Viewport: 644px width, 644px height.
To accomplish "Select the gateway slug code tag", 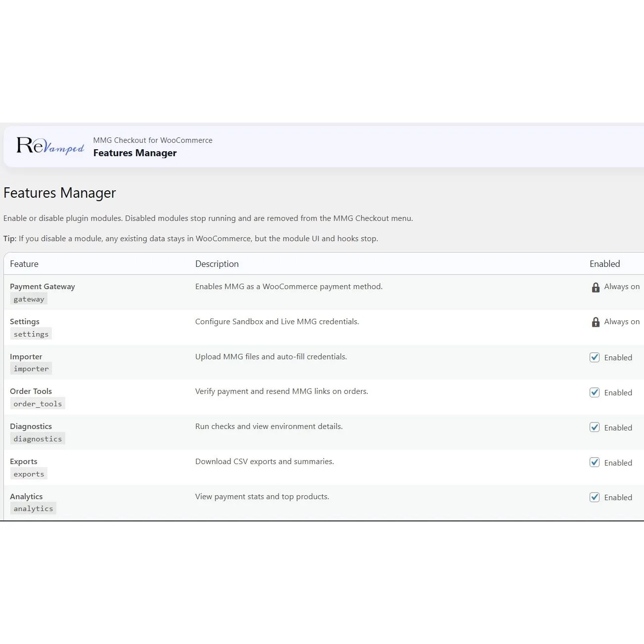I will pyautogui.click(x=29, y=299).
